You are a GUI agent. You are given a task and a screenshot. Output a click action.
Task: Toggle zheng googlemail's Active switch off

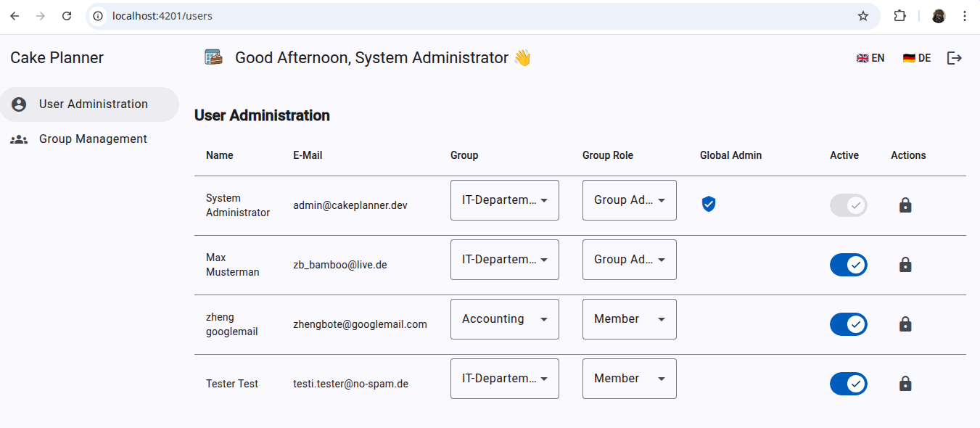[848, 324]
